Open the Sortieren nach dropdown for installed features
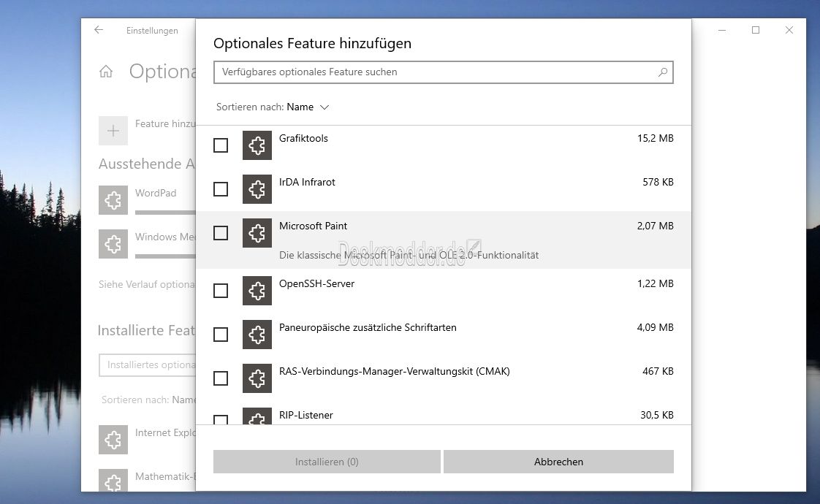This screenshot has height=504, width=820. click(148, 400)
